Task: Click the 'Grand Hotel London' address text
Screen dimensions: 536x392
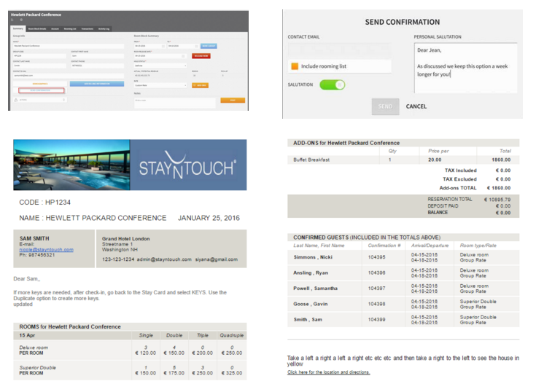Action: pyautogui.click(x=125, y=239)
